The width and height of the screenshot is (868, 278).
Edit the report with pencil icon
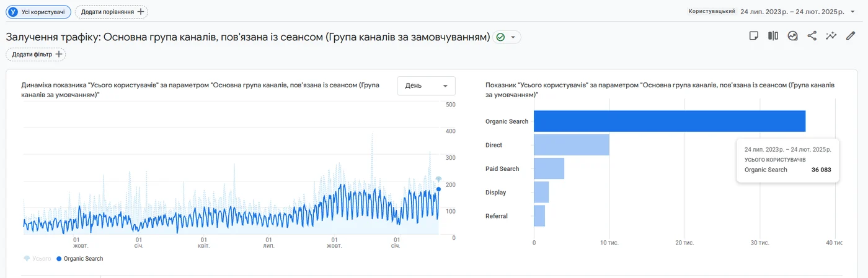(851, 36)
